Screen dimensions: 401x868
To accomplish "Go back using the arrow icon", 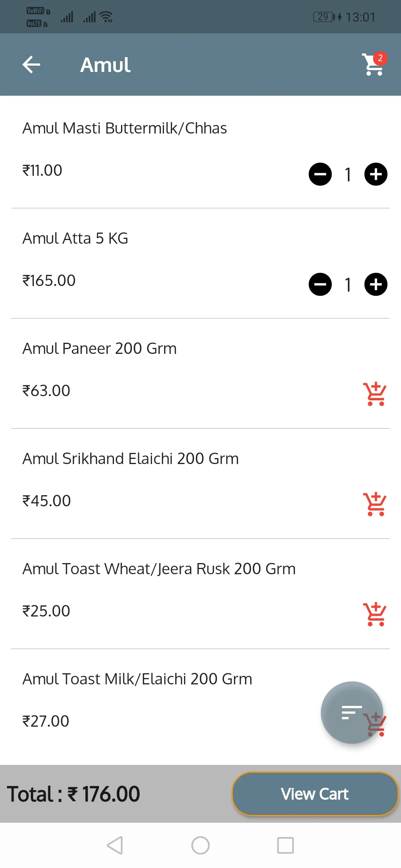I will [31, 65].
